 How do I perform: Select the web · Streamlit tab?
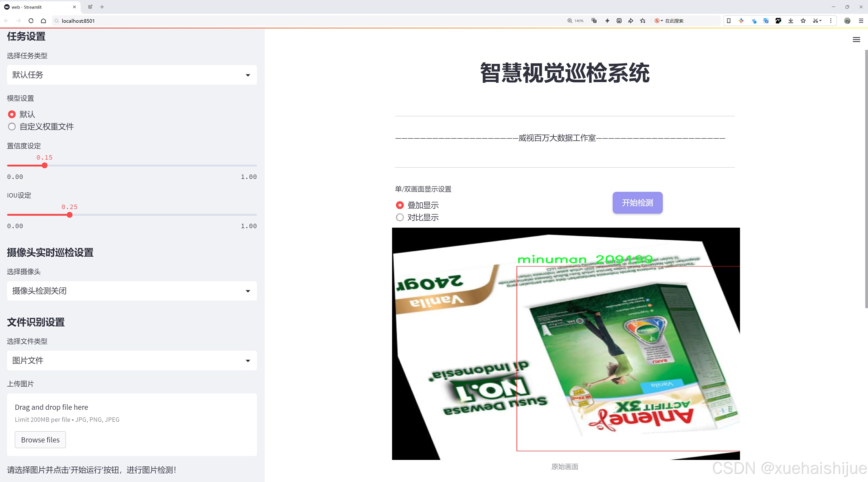(40, 7)
